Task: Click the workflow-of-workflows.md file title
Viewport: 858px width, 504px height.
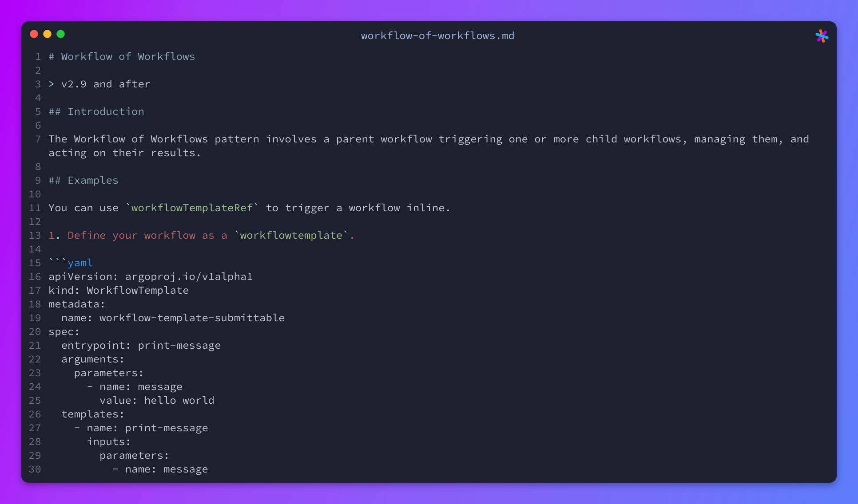Action: point(437,35)
